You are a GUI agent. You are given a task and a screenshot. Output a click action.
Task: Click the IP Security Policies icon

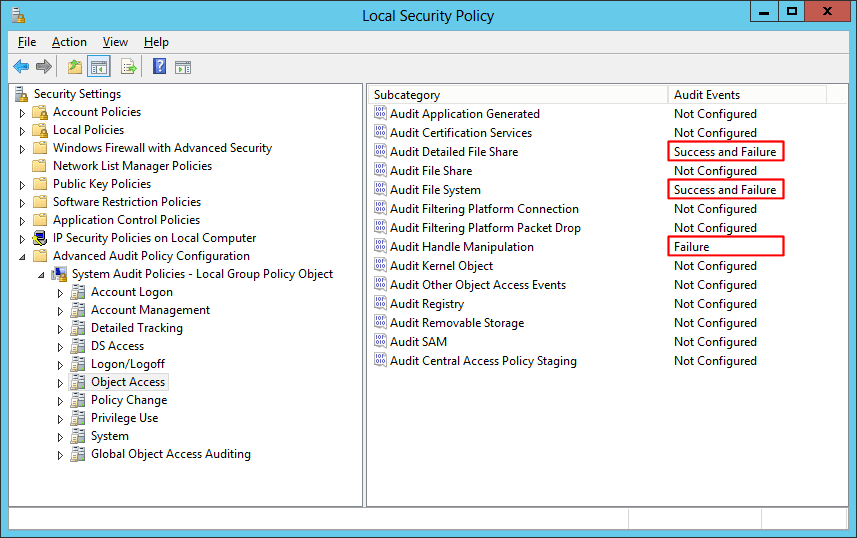pyautogui.click(x=40, y=238)
